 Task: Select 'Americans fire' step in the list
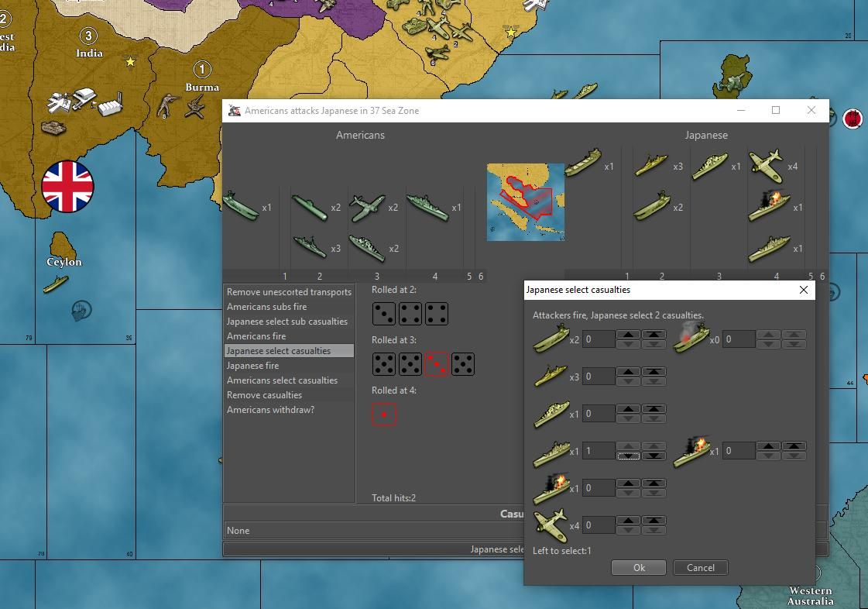[x=256, y=336]
